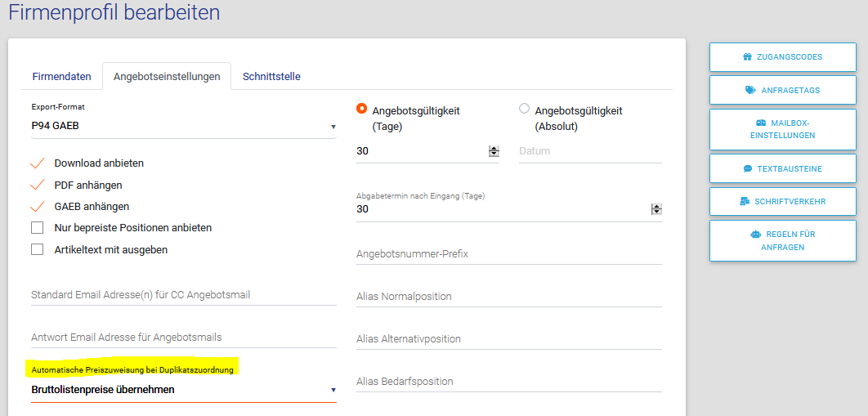Click the mailbox icon on Mailbox-Einstellungen
This screenshot has height=416, width=868.
(762, 123)
